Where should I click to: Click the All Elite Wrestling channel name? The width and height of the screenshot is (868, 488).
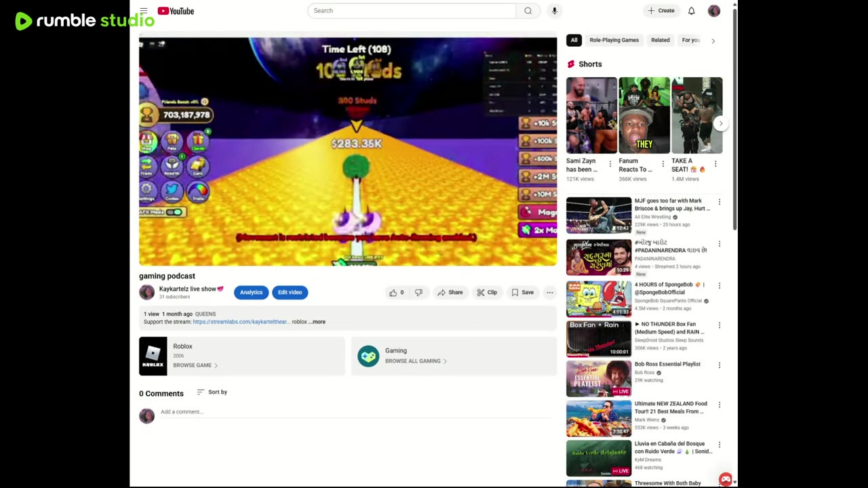652,217
